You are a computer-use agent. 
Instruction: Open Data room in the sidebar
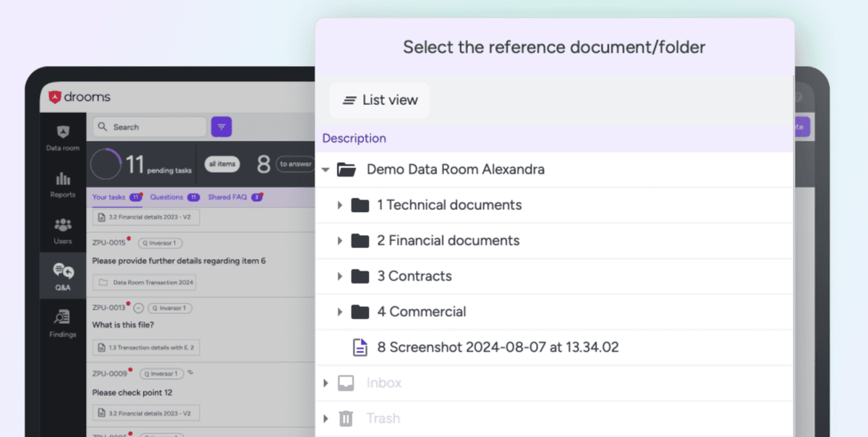click(x=62, y=137)
